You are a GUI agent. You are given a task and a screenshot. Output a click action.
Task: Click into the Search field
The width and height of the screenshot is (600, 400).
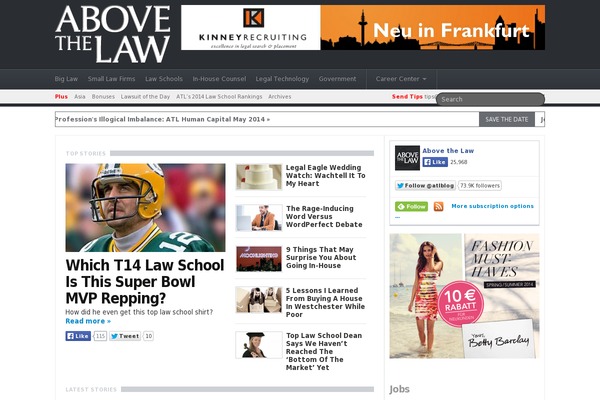[x=490, y=99]
